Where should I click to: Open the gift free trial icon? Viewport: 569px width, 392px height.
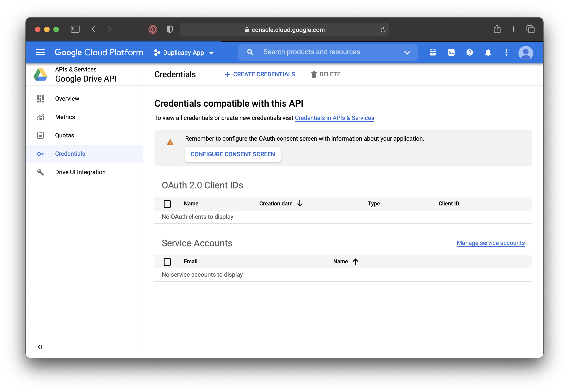point(433,53)
